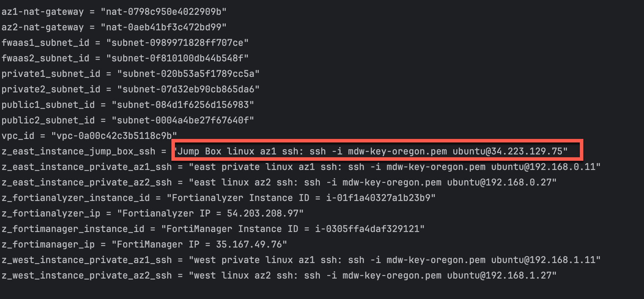Image resolution: width=644 pixels, height=299 pixels.
Task: Click the vpc_id value vpc-0a00c42c3b5118c9b
Action: pos(114,136)
